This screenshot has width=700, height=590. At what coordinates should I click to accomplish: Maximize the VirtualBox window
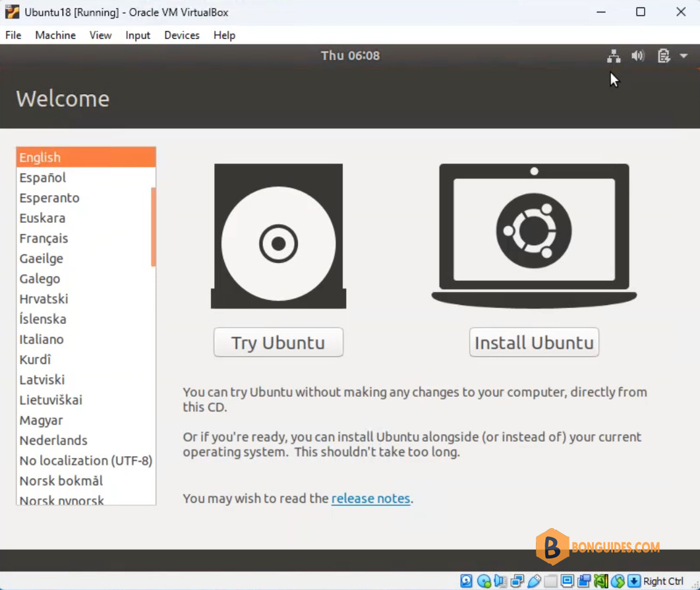[640, 12]
